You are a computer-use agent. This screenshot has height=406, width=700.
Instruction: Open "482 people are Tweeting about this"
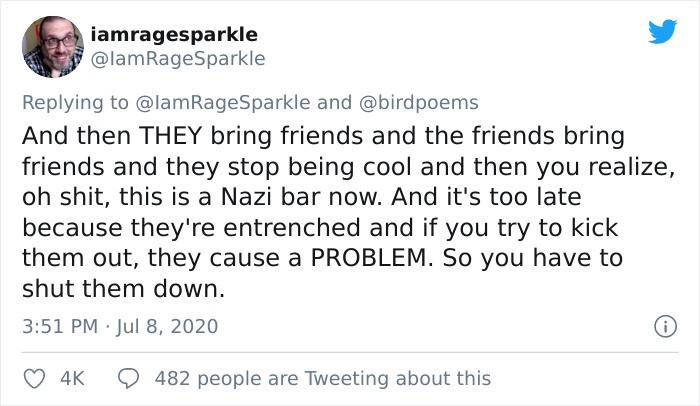323,378
